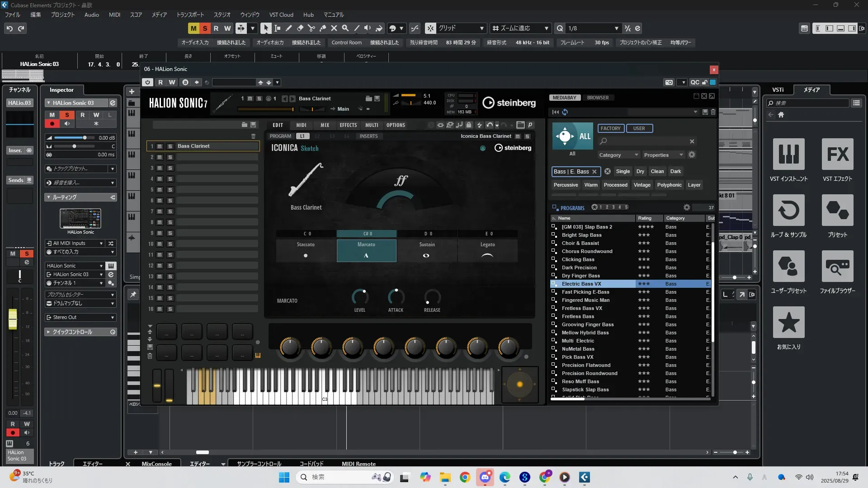Image resolution: width=868 pixels, height=488 pixels.
Task: Mute slot 1 Bass Clarinet in HALion
Action: pos(160,146)
